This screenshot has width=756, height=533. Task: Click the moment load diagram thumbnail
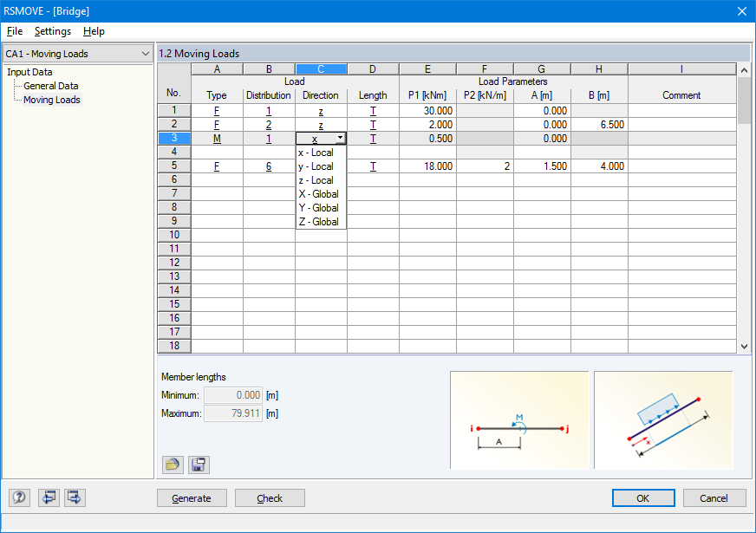[x=519, y=419]
